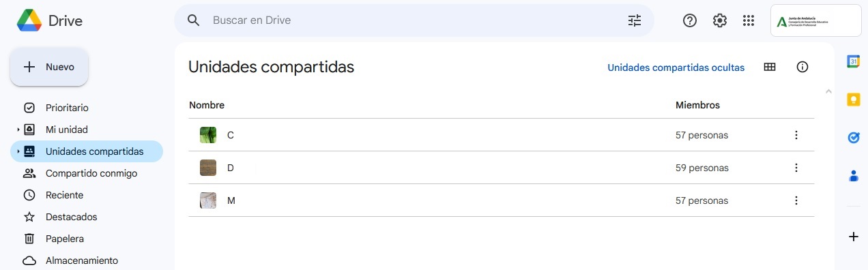Switch to grid layout view
The width and height of the screenshot is (868, 270).
[770, 67]
